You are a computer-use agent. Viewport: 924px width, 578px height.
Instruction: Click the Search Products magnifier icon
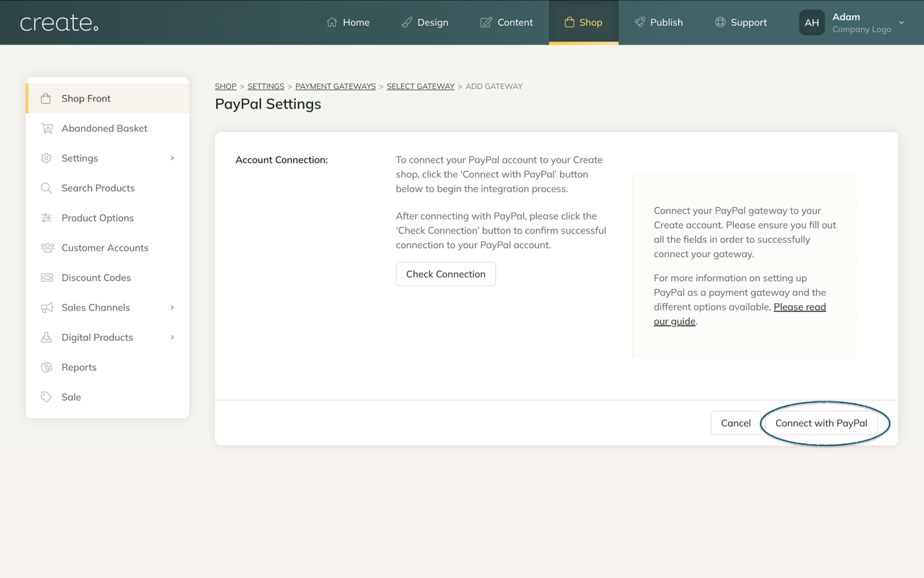(47, 188)
